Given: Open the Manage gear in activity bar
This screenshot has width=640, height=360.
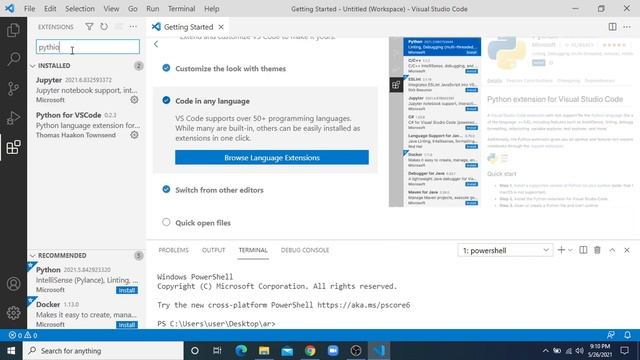Looking at the screenshot, I should (x=13, y=313).
